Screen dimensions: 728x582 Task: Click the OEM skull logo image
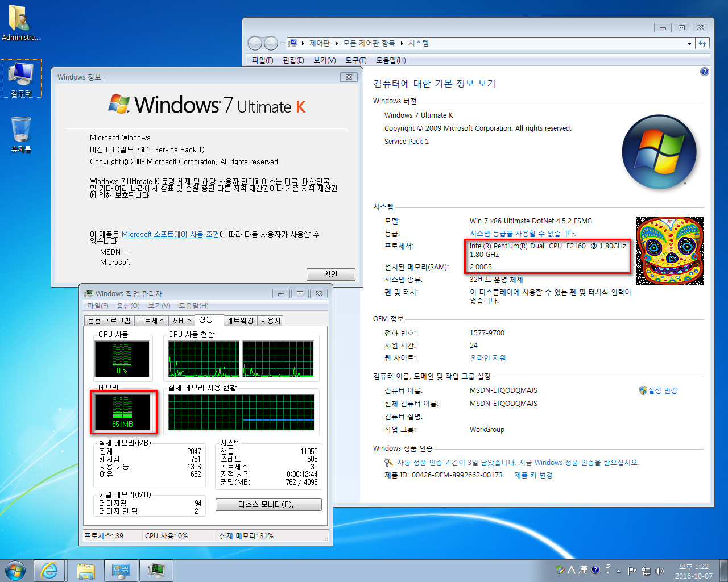[x=670, y=251]
